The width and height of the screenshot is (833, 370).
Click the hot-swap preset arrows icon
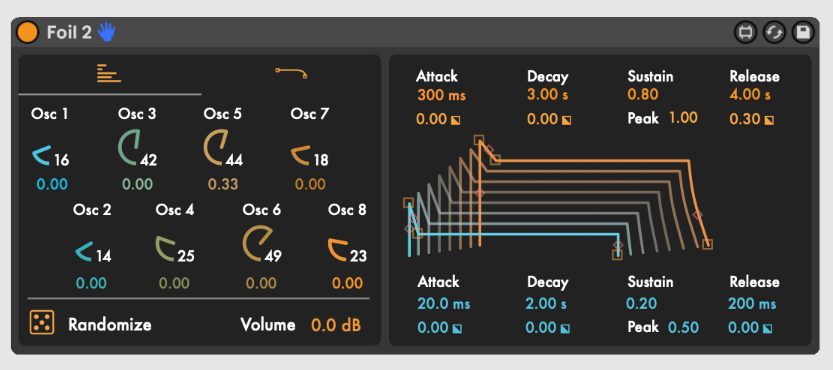(774, 33)
